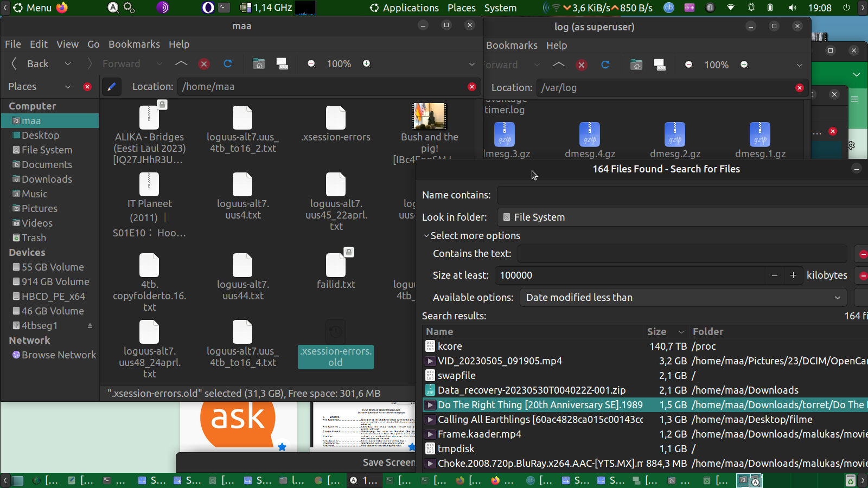868x488 pixels.
Task: Open Home folder icon in maa toolbar
Action: pyautogui.click(x=259, y=64)
